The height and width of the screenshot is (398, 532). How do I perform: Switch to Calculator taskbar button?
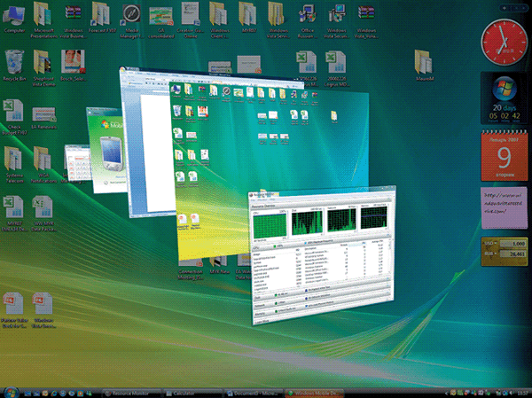click(192, 394)
